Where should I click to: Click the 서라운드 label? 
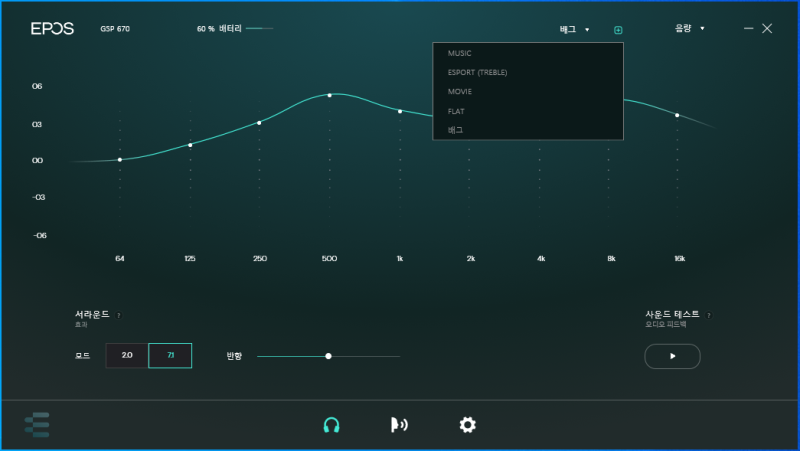92,314
